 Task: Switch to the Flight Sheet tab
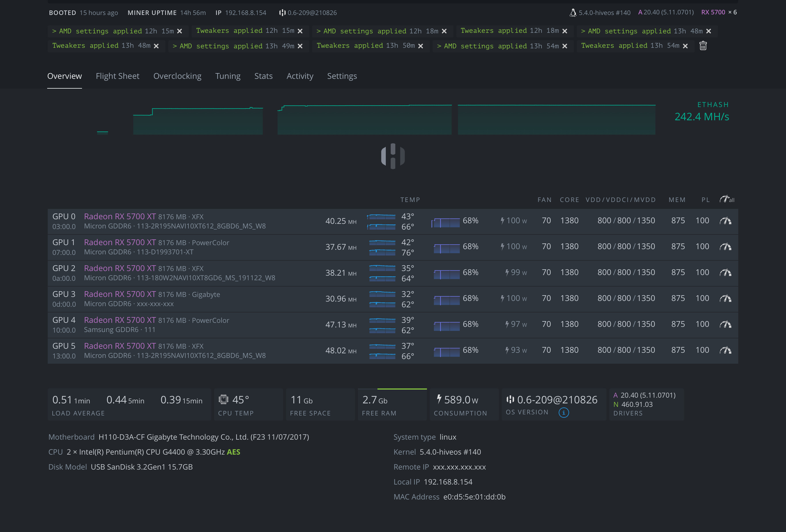[117, 76]
